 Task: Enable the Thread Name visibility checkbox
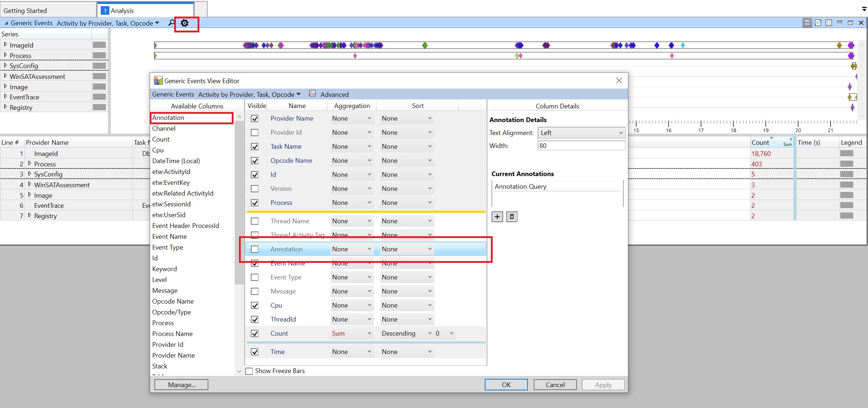pyautogui.click(x=255, y=221)
